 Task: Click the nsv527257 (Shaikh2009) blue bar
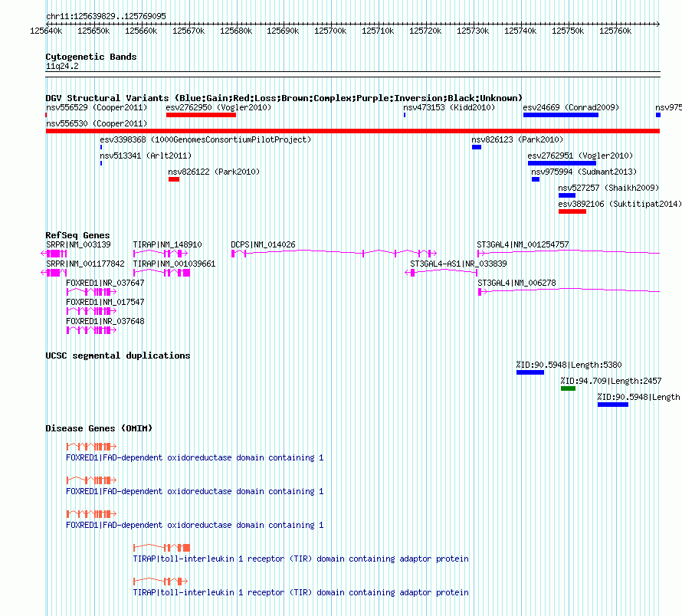point(567,195)
